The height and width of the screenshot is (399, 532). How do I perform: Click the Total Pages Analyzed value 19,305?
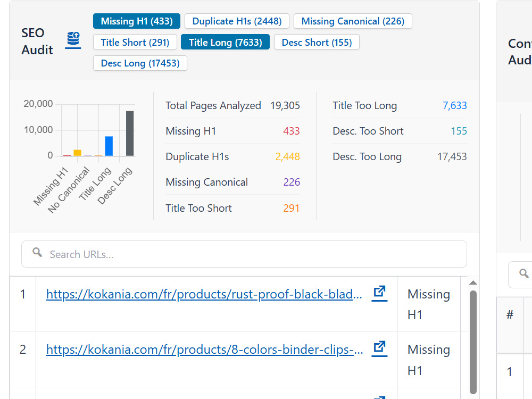click(285, 105)
